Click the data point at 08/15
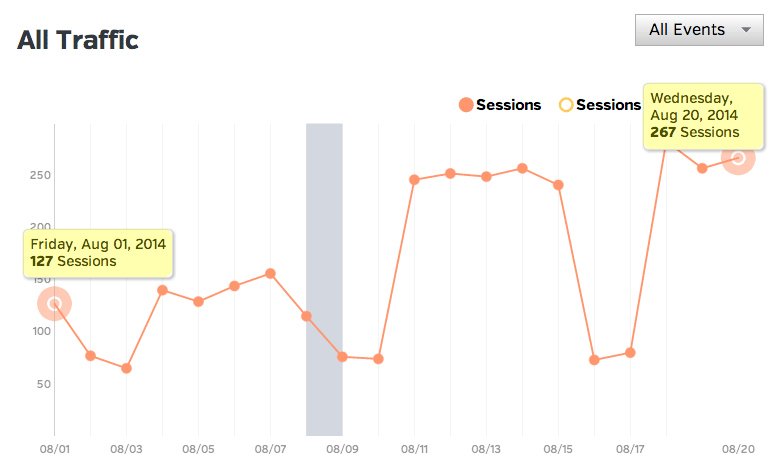This screenshot has height=469, width=779. [x=558, y=185]
